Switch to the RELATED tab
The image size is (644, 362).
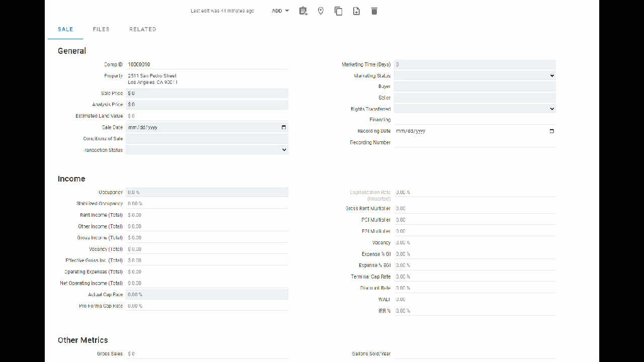142,29
